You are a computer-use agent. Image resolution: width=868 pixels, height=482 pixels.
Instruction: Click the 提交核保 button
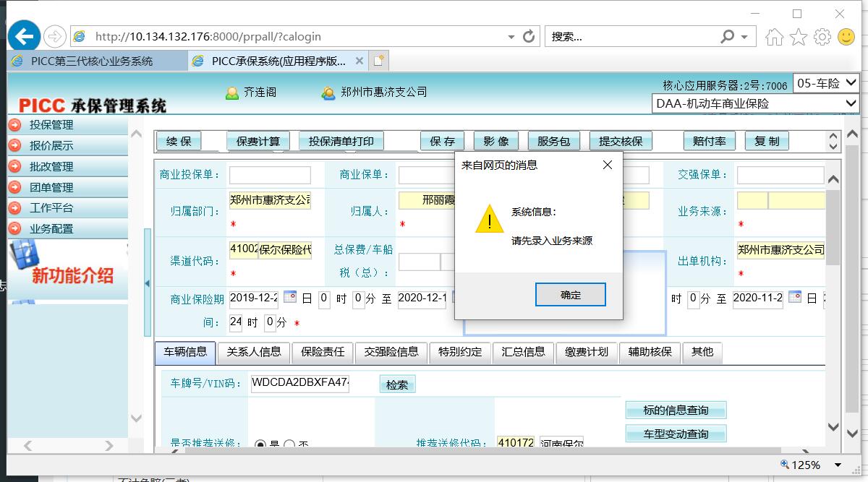click(x=621, y=142)
